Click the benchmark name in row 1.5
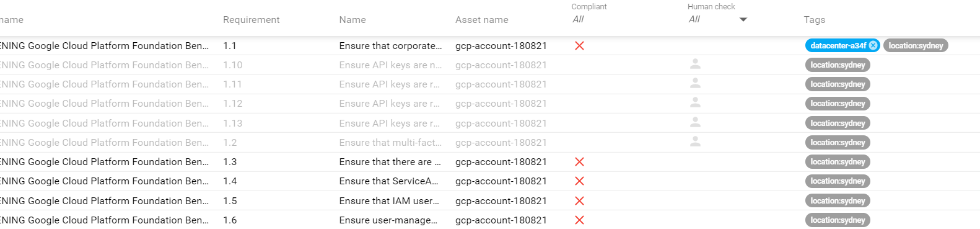 [104, 200]
